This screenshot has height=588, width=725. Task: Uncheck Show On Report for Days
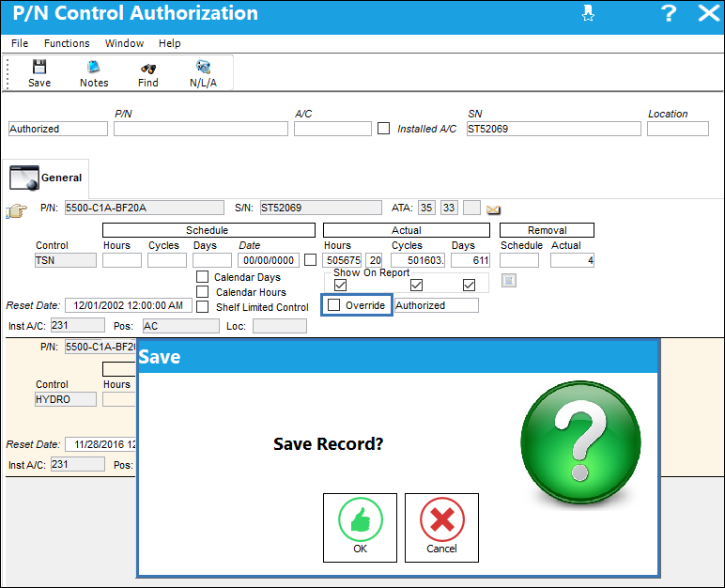[x=469, y=285]
